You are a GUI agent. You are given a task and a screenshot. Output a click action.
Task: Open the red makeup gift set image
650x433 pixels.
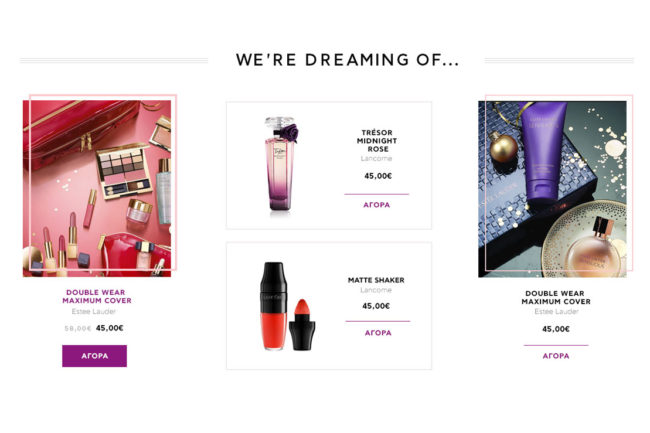[x=97, y=189]
